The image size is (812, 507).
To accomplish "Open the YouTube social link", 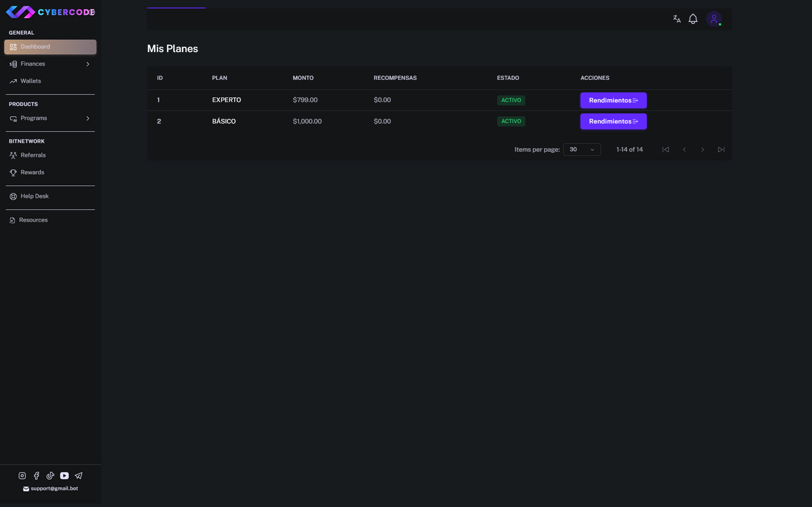I will click(x=64, y=475).
